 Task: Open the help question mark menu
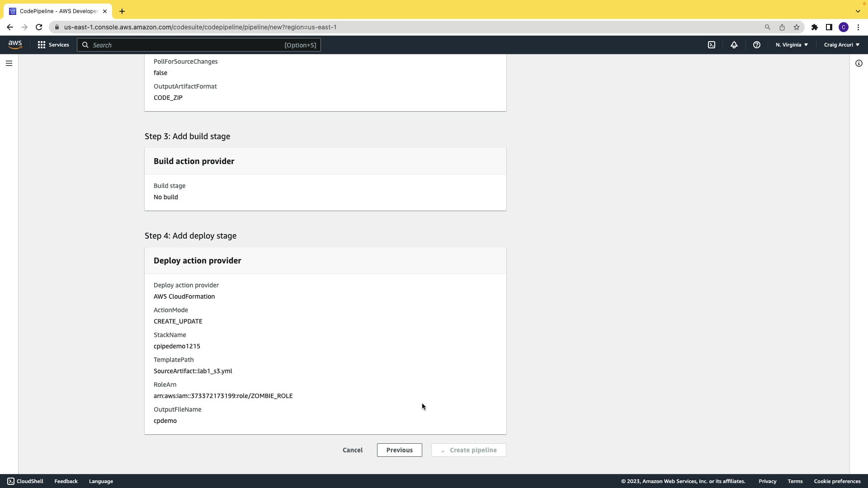[756, 45]
